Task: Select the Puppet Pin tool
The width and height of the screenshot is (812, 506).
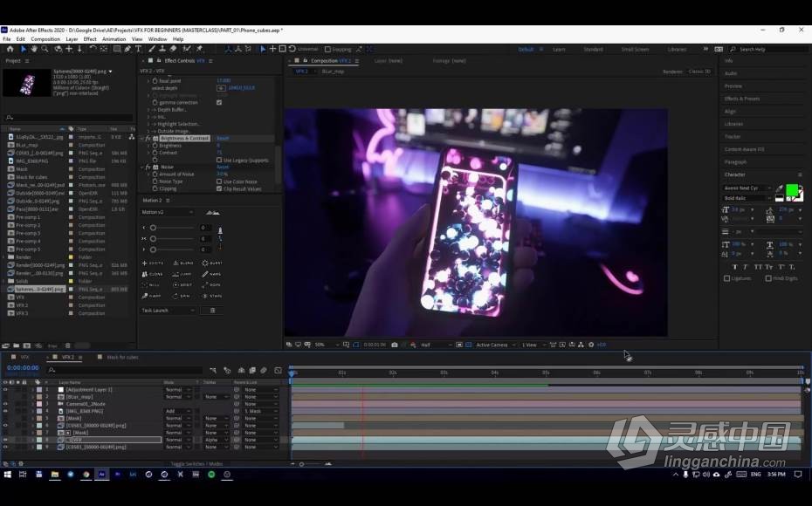Action: click(199, 49)
